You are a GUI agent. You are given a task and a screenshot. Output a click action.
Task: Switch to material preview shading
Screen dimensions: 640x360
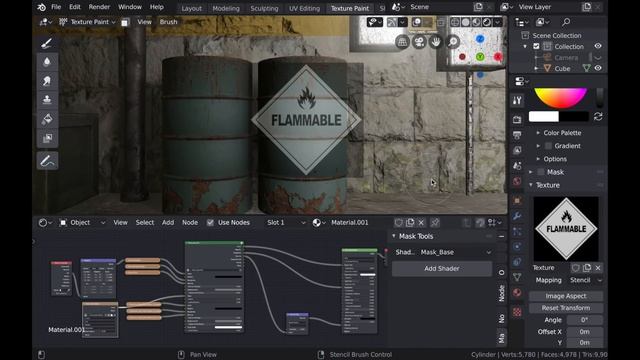[476, 22]
